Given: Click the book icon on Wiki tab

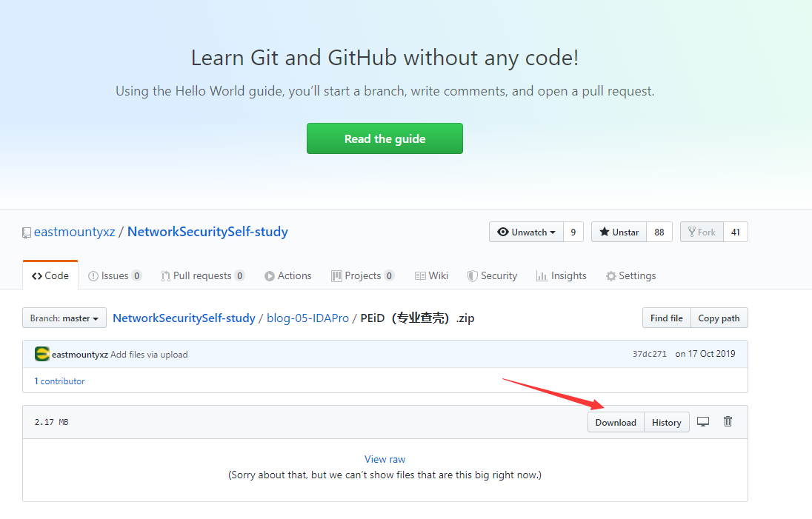Looking at the screenshot, I should [420, 276].
